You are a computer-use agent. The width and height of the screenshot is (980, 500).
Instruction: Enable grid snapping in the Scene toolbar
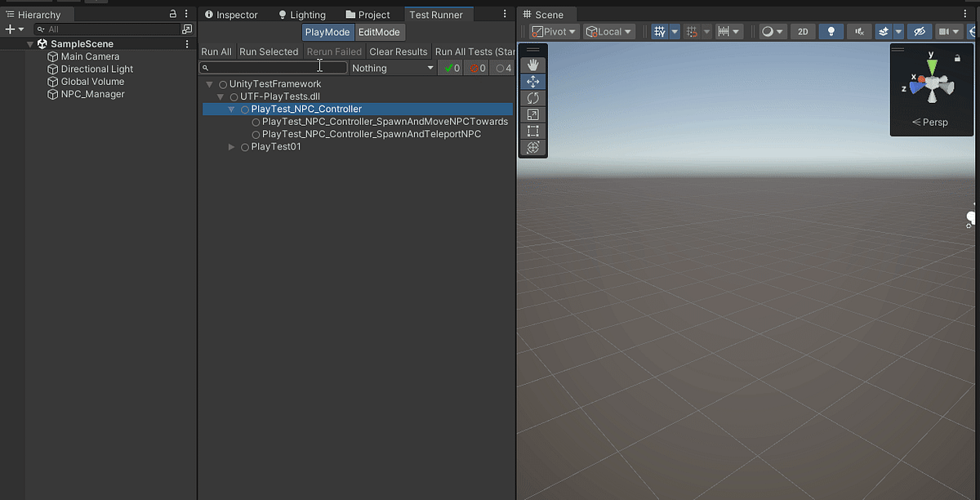pos(693,31)
